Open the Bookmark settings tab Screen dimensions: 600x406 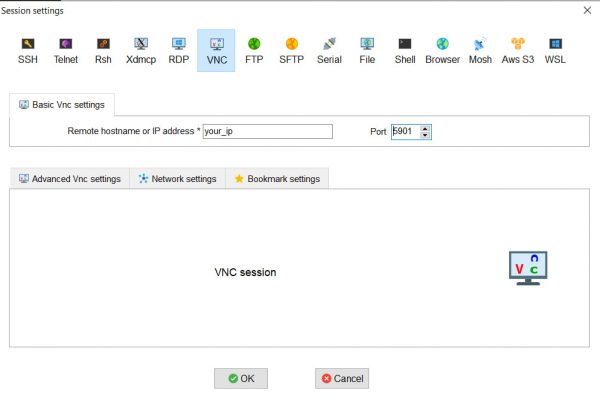point(276,179)
